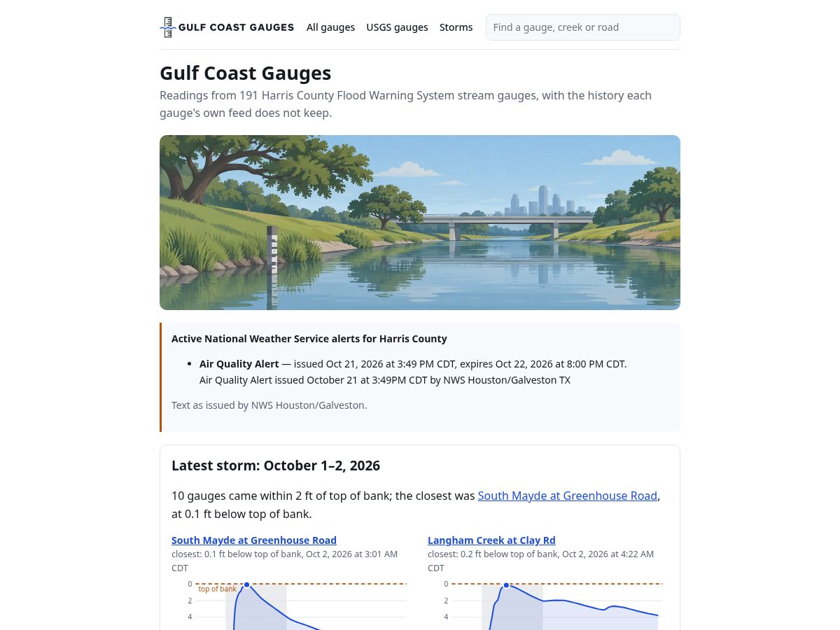Select 'Latest storm: October 1–2, 2026' heading

pos(276,465)
